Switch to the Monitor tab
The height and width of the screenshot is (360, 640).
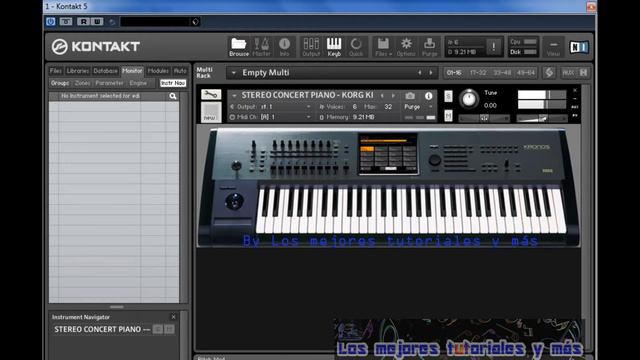(132, 71)
